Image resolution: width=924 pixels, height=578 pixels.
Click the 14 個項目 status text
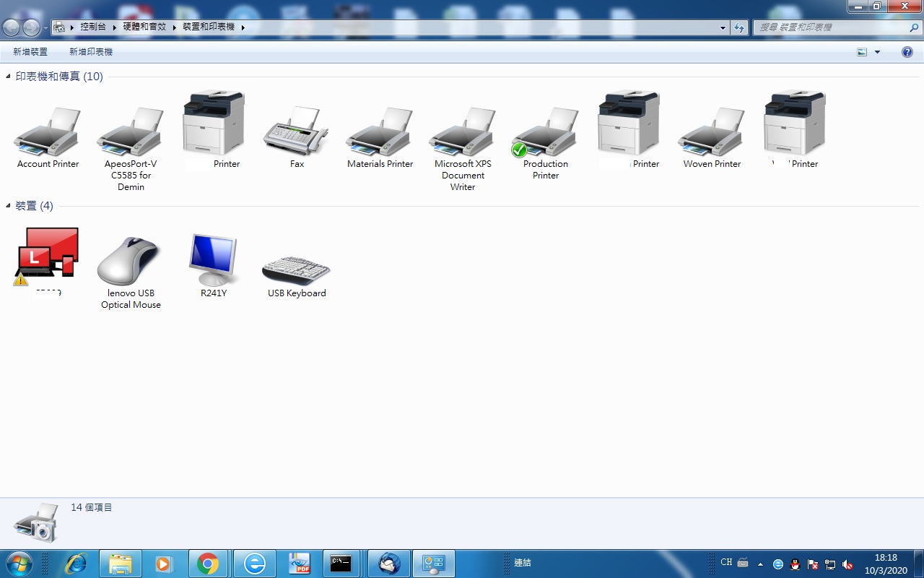(92, 508)
